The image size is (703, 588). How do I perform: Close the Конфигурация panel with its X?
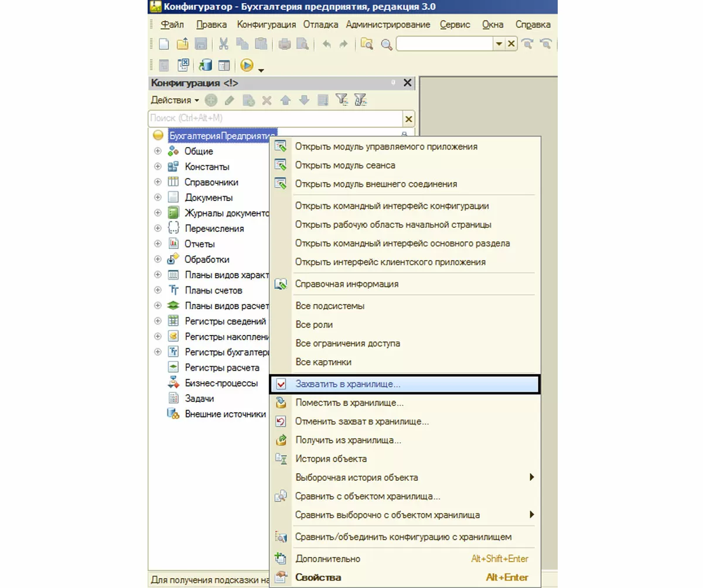pos(408,83)
